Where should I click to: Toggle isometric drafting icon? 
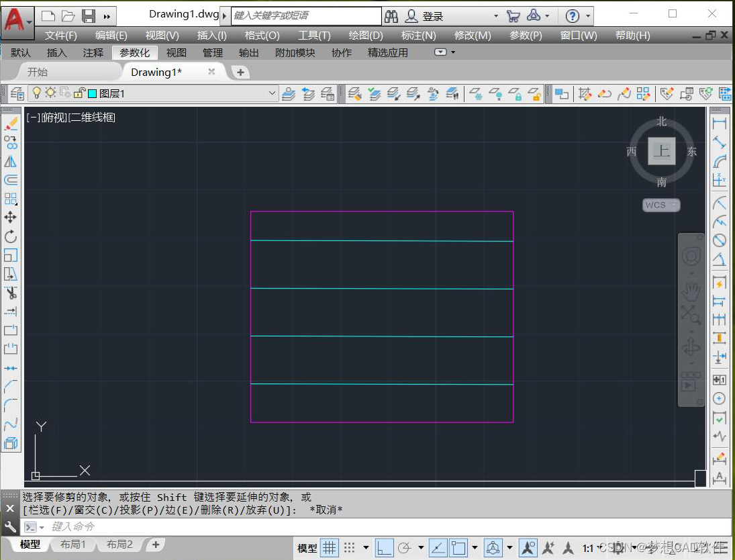[493, 548]
